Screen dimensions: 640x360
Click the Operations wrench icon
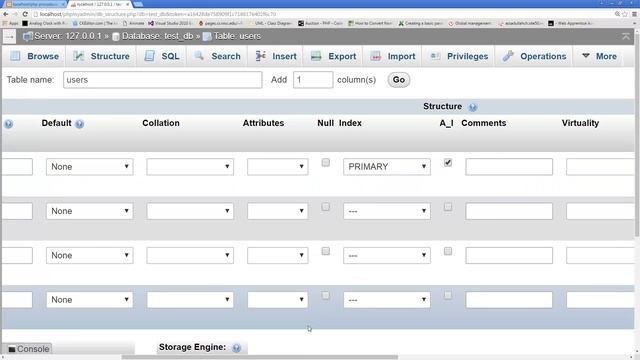[508, 56]
